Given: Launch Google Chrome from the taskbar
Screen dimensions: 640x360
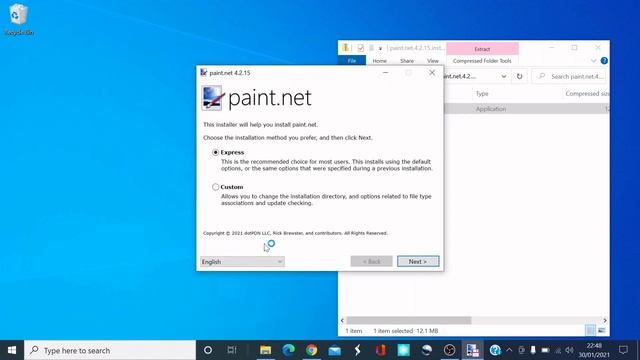Looking at the screenshot, I should (311, 350).
